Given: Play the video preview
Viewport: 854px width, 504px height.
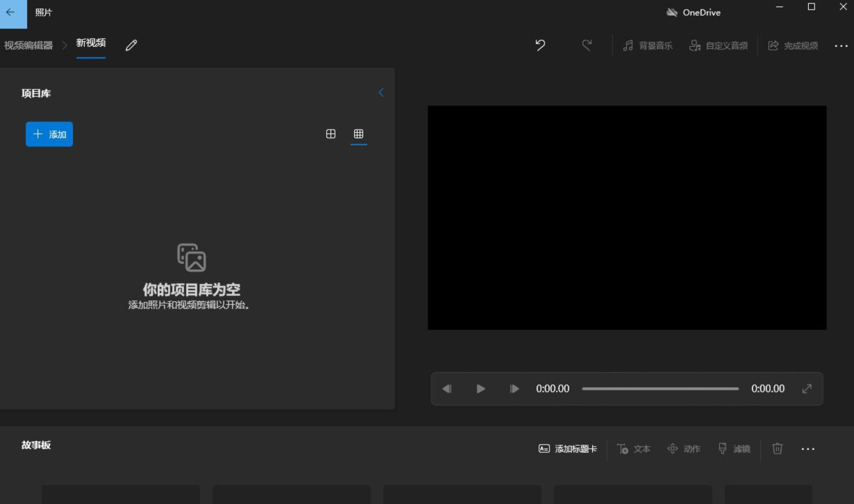Looking at the screenshot, I should click(x=480, y=389).
